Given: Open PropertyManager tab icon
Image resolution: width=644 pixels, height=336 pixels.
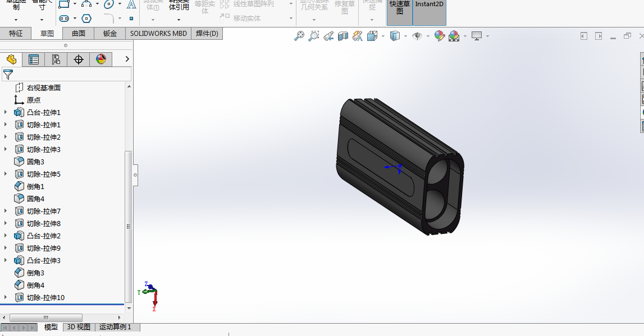Looking at the screenshot, I should (x=34, y=59).
